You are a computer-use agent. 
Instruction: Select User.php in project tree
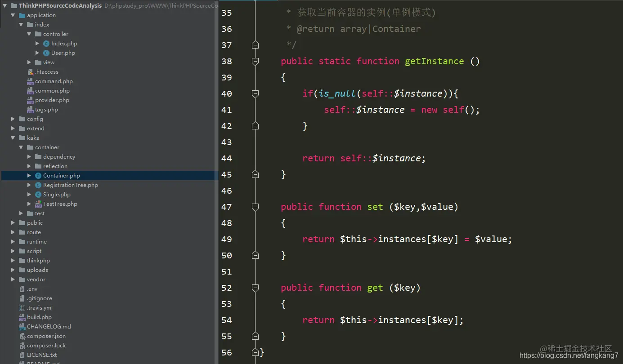click(63, 53)
